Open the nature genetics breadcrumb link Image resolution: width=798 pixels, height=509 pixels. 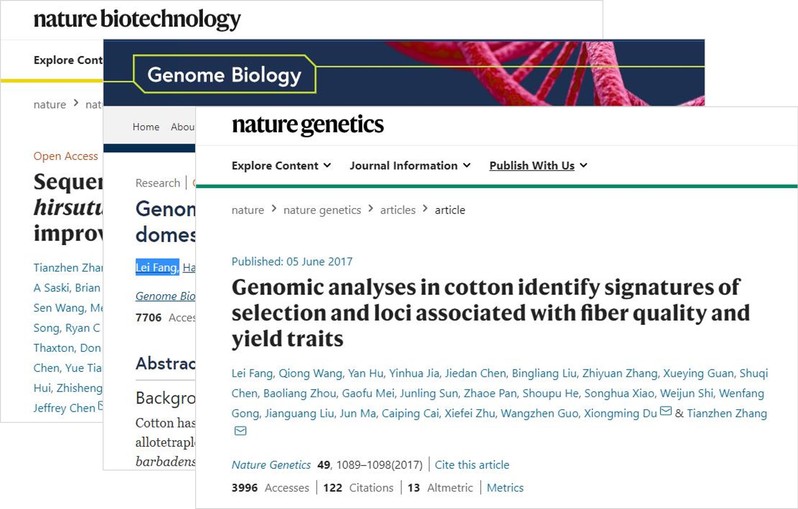pyautogui.click(x=322, y=210)
